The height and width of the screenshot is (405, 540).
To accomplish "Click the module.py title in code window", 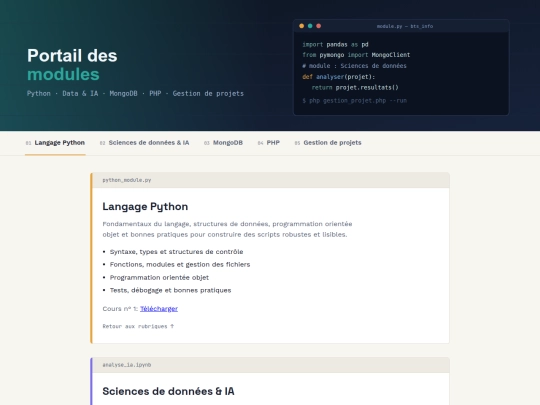I will pyautogui.click(x=405, y=26).
